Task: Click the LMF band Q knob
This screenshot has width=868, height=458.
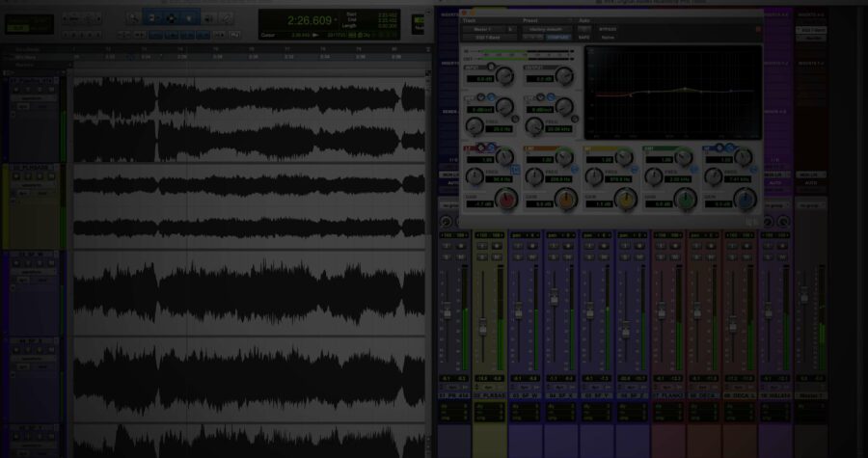Action: point(564,157)
